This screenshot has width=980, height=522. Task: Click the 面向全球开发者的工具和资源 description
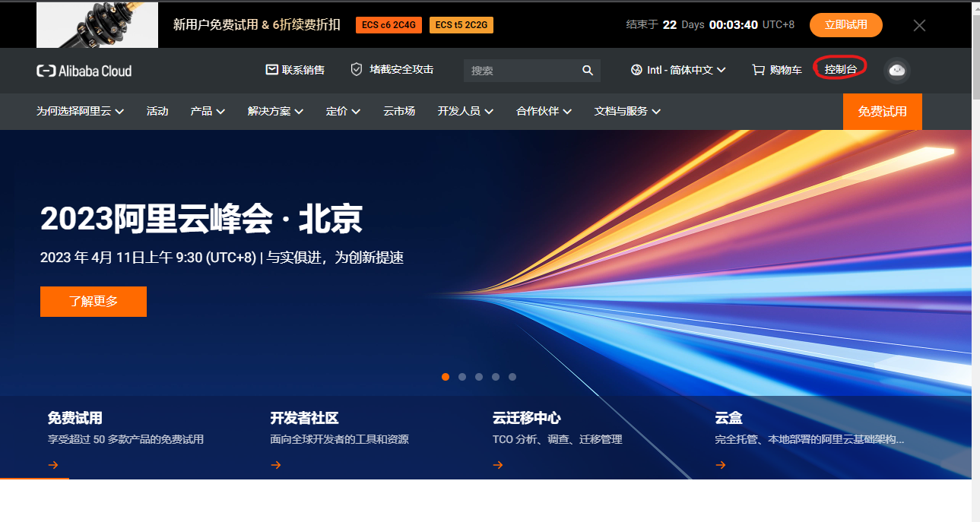click(x=339, y=439)
